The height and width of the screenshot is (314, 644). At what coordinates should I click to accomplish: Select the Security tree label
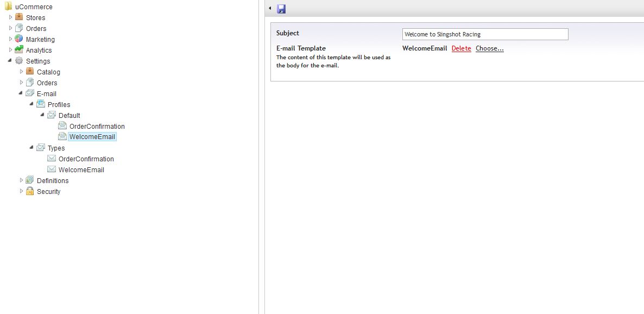coord(48,192)
